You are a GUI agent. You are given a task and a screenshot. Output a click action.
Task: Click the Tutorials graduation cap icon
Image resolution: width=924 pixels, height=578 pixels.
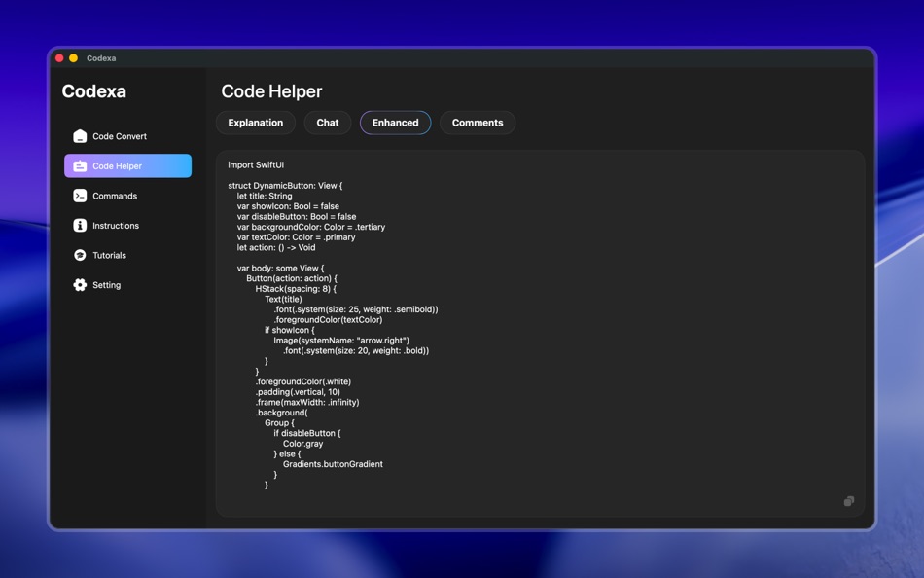coord(80,255)
